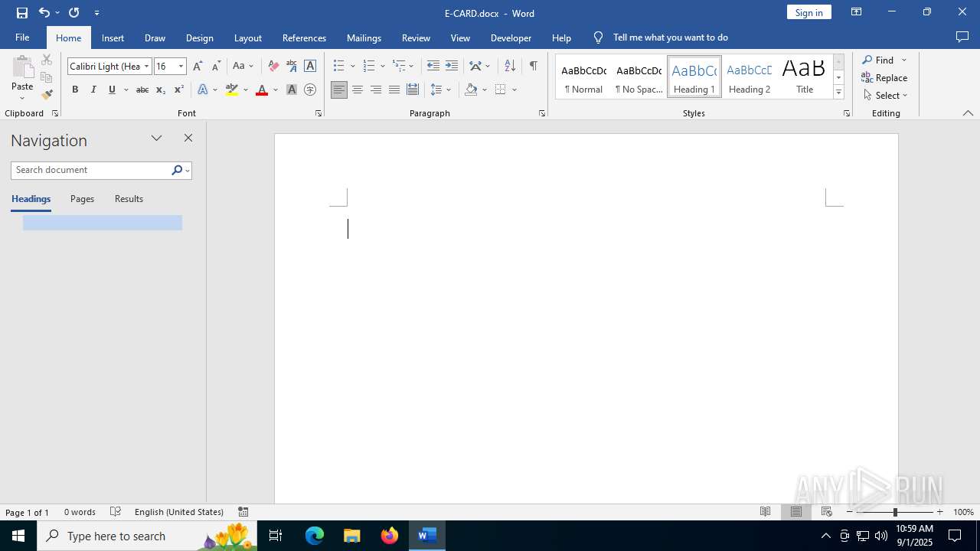Toggle Italic formatting

click(x=93, y=90)
